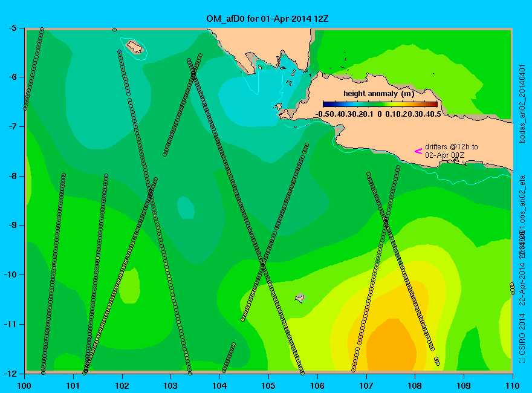Click longitude tick label 103
The image size is (532, 393).
point(170,386)
